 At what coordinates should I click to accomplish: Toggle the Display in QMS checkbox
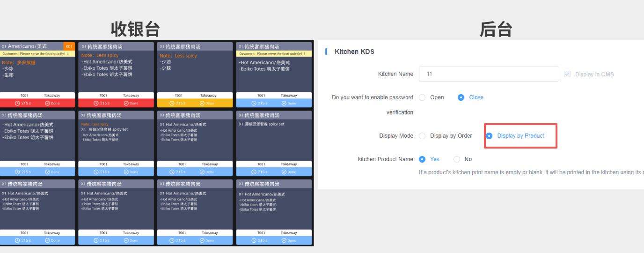567,74
